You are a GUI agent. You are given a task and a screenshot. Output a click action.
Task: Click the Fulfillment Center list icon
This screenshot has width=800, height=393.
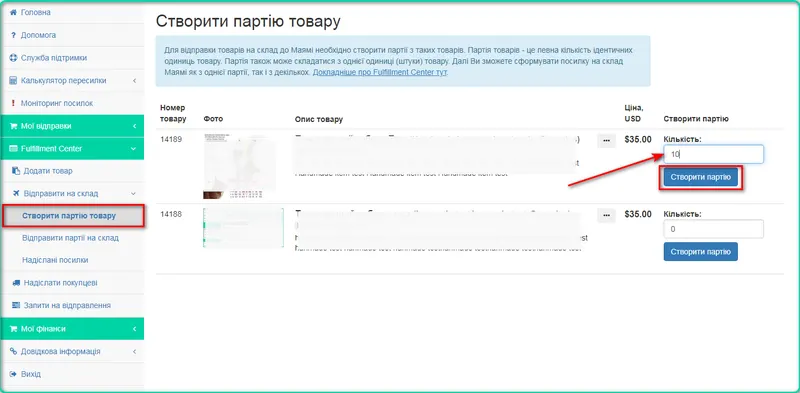point(14,149)
